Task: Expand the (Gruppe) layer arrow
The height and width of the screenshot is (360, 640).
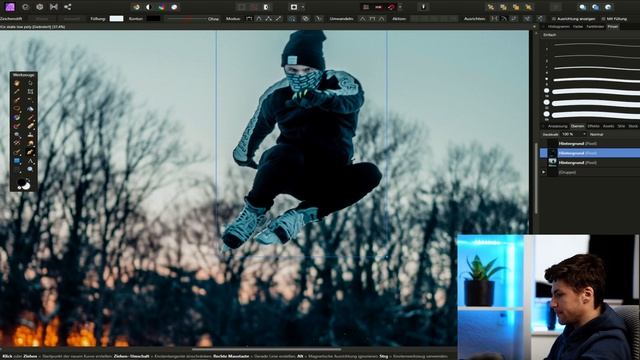Action: [543, 172]
